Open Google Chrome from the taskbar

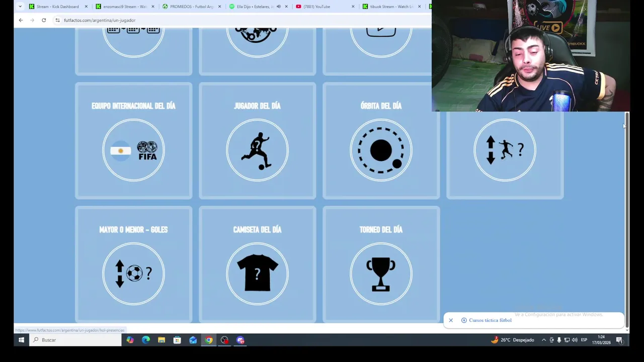[209, 340]
